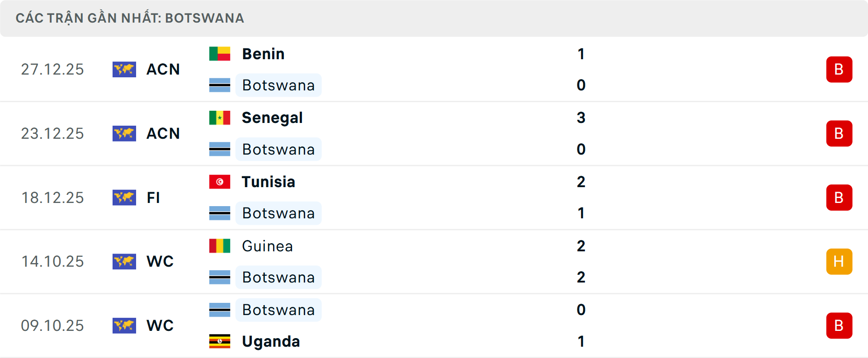Click the Benin team name
The height and width of the screenshot is (358, 868).
263,53
